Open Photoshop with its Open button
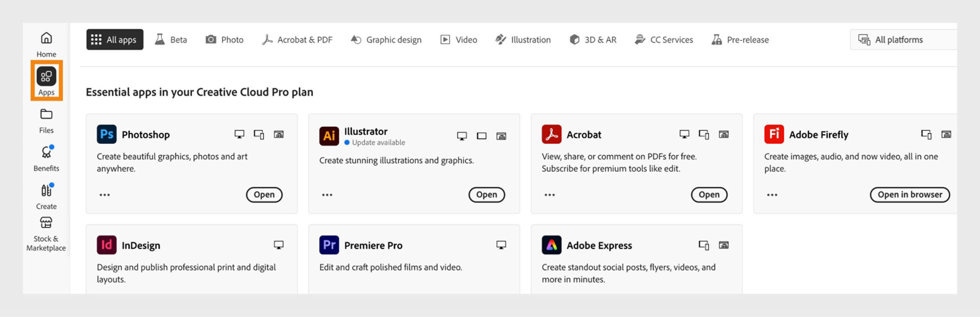 click(264, 194)
